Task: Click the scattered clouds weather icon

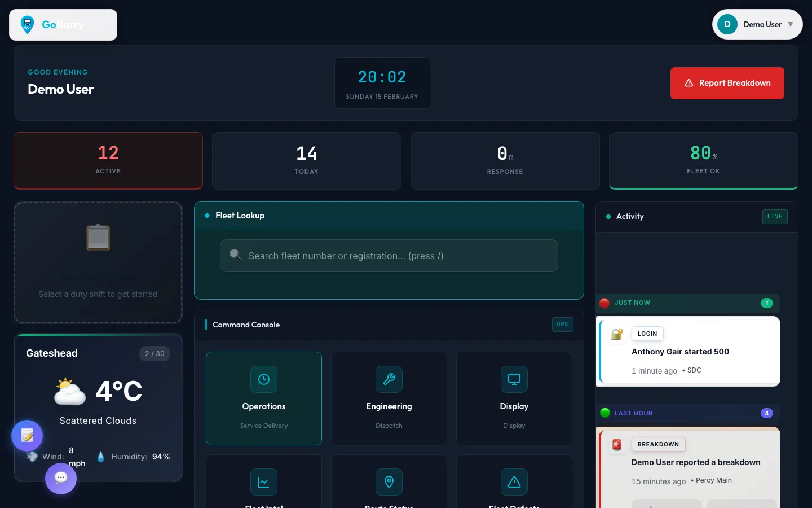Action: tap(70, 391)
